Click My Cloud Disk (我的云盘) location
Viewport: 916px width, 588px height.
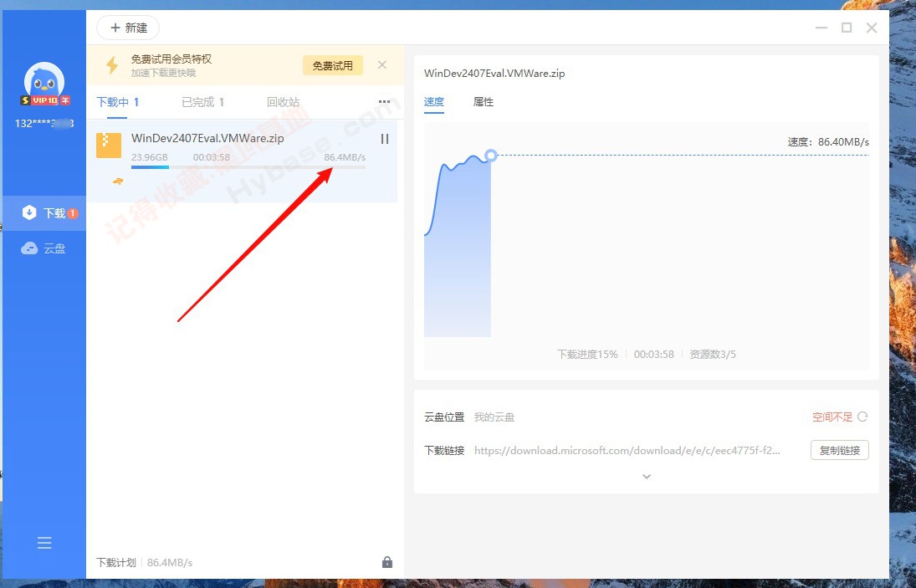[494, 417]
